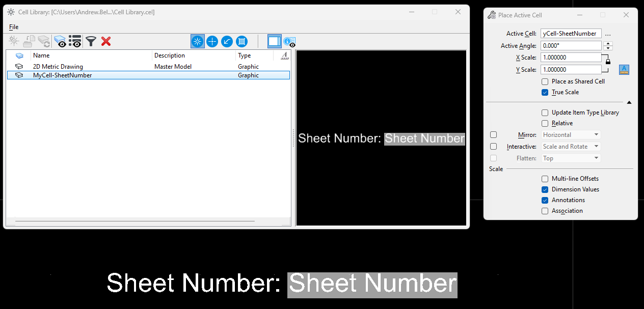This screenshot has height=309, width=644.
Task: Enable the Mirror checkbox
Action: pyautogui.click(x=493, y=135)
